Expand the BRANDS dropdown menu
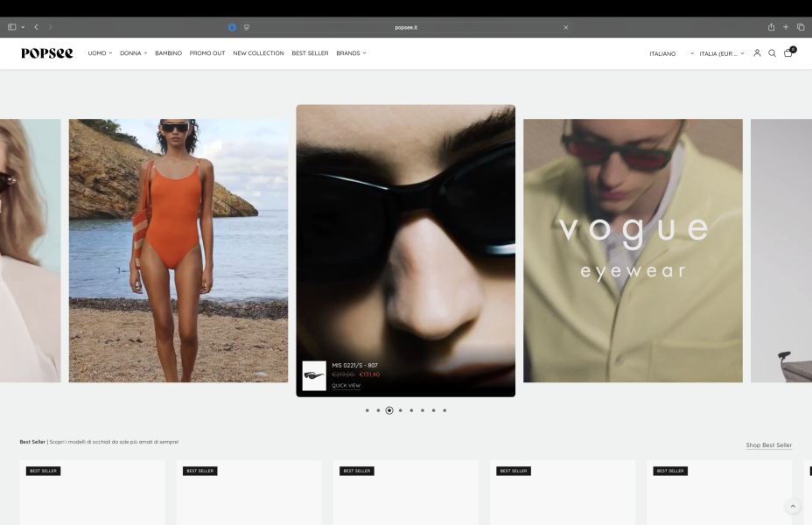Screen dimensions: 812x525 point(351,53)
